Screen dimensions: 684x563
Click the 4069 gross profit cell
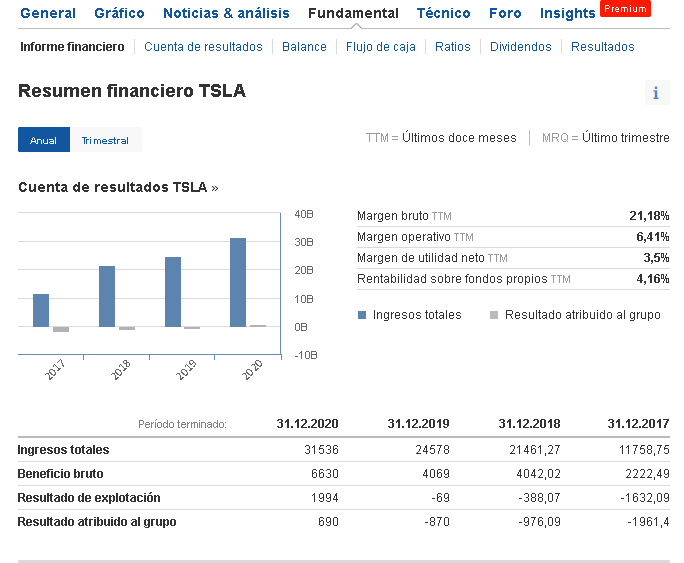pos(436,474)
